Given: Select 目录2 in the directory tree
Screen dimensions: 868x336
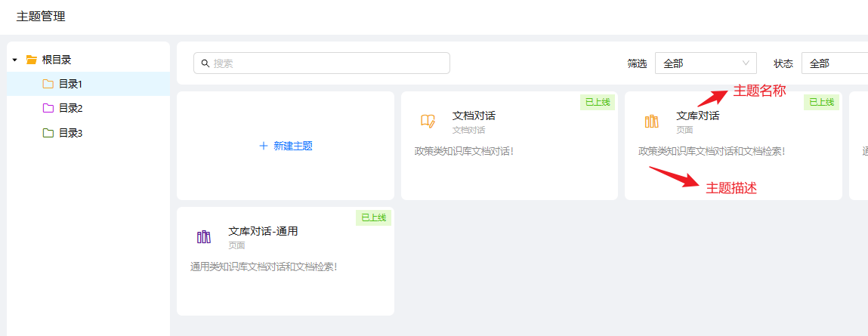Looking at the screenshot, I should point(70,108).
